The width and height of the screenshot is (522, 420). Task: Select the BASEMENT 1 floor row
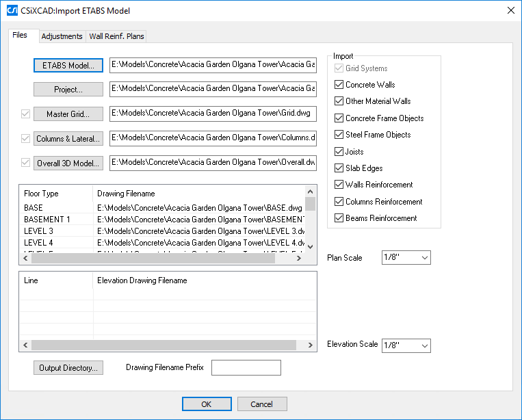[47, 219]
